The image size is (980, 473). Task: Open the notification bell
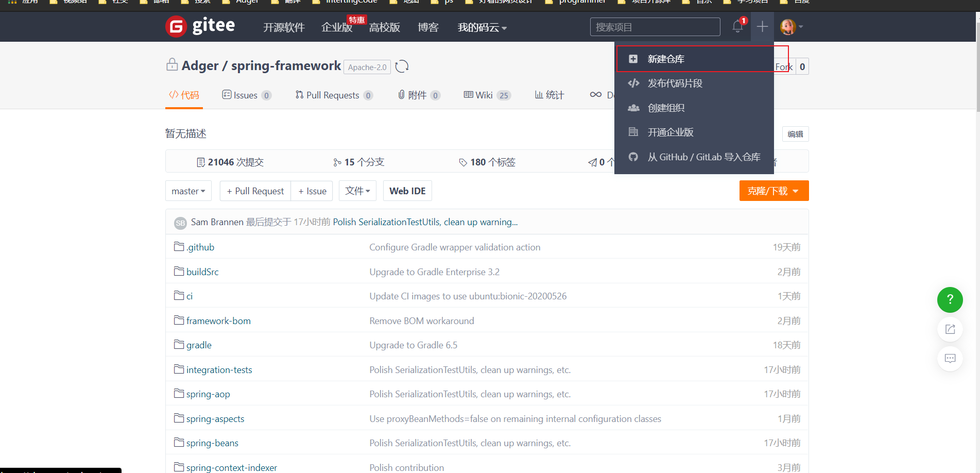point(738,26)
